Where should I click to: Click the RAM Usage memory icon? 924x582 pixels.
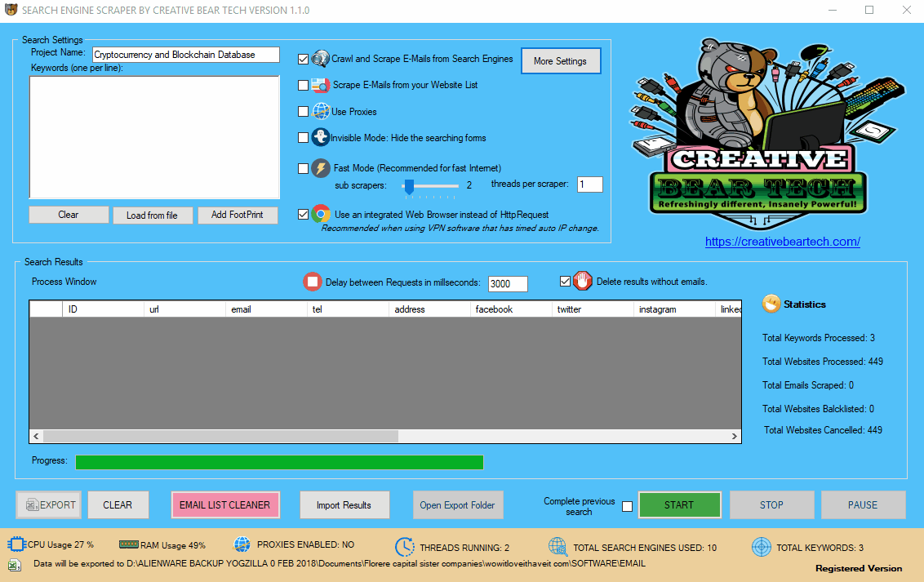(128, 544)
